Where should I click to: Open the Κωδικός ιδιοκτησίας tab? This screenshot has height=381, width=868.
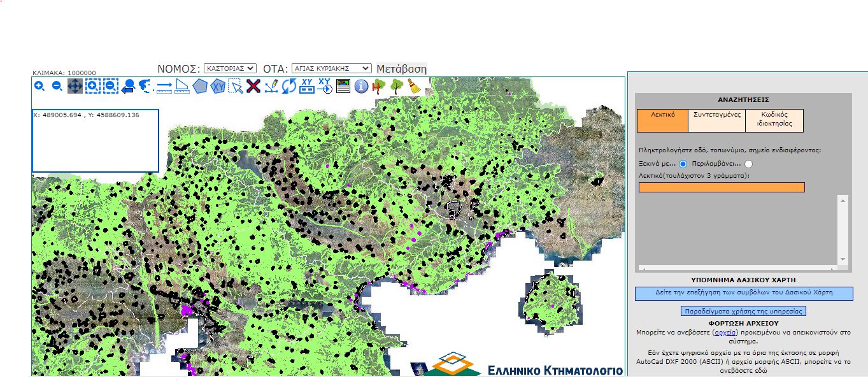774,120
